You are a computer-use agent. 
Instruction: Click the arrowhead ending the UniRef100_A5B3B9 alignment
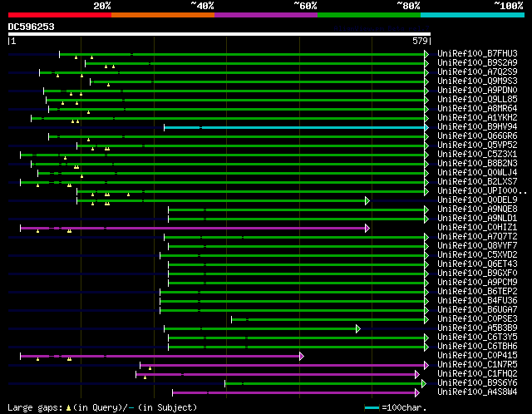tap(357, 328)
